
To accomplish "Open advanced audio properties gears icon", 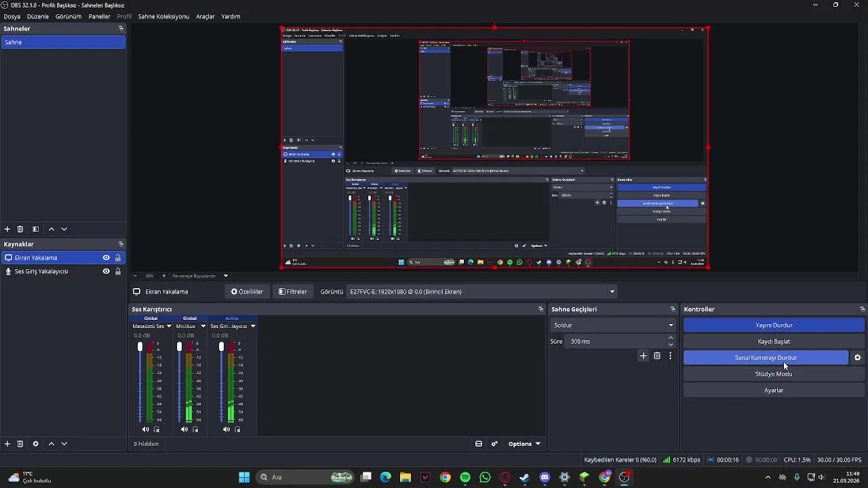I will pyautogui.click(x=494, y=444).
